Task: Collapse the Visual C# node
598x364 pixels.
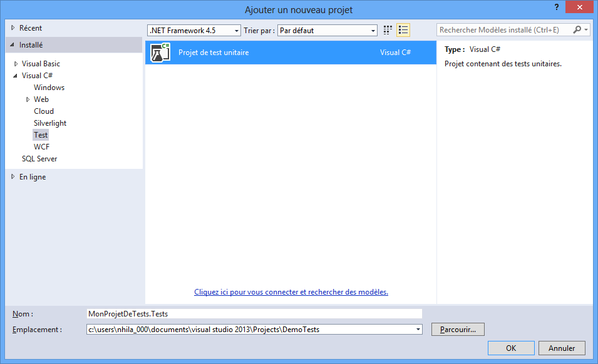Action: click(15, 76)
